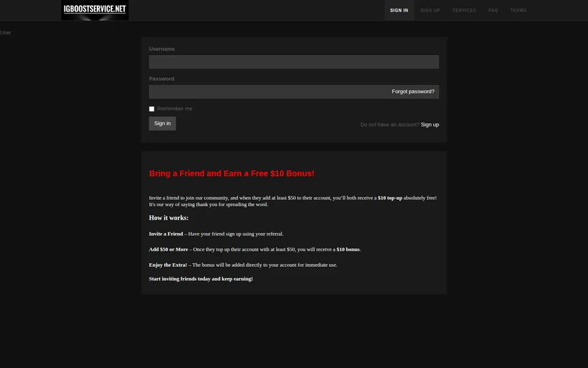The width and height of the screenshot is (588, 368).
Task: Click the Sign in button
Action: (162, 123)
